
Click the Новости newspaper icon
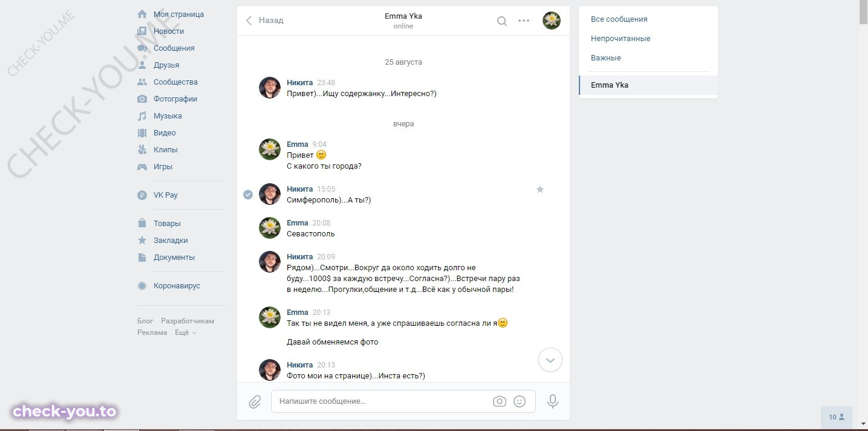[x=142, y=31]
